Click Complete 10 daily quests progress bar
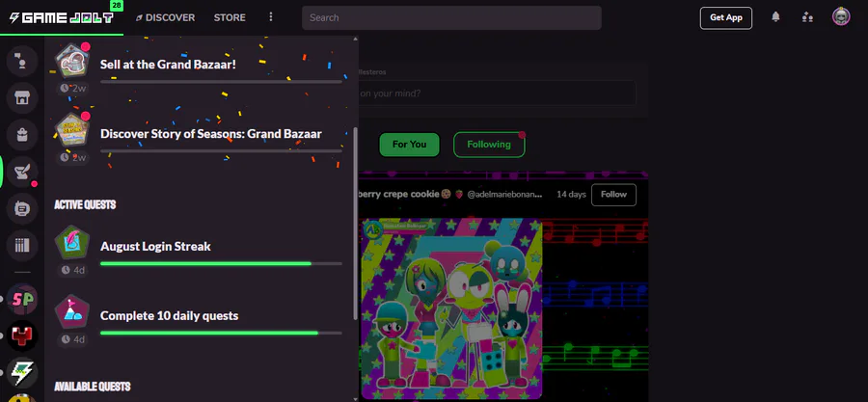Image resolution: width=868 pixels, height=402 pixels. (221, 333)
